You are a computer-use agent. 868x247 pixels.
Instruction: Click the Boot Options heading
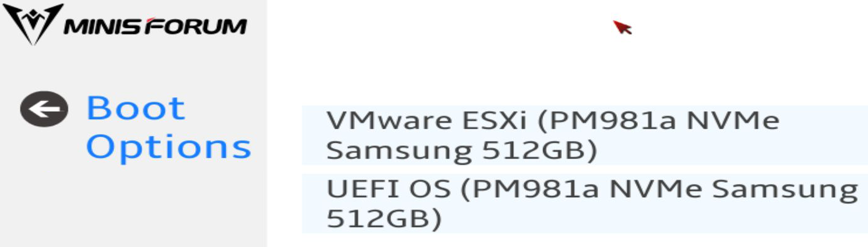(168, 127)
